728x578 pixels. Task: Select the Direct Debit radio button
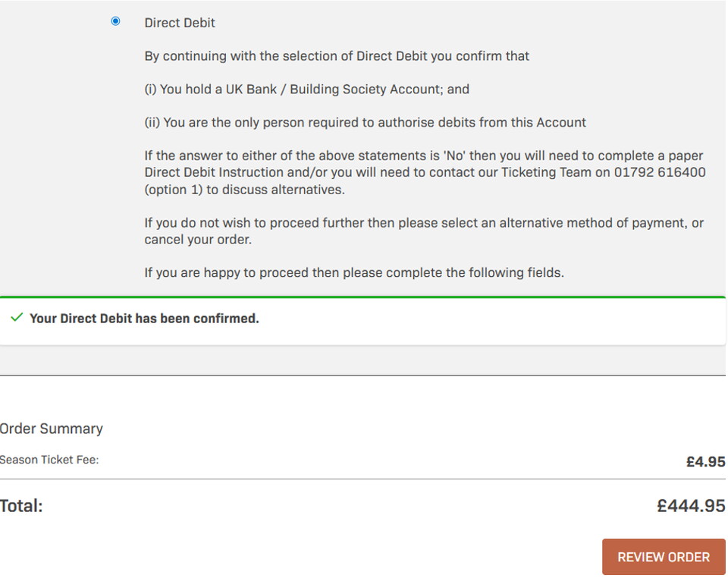[115, 22]
